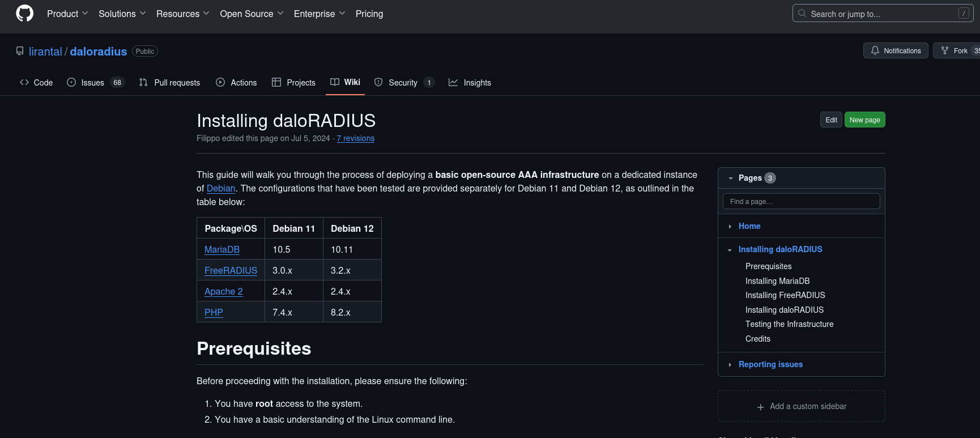Screen dimensions: 980x438
Task: Click the New page button
Action: click(x=864, y=120)
